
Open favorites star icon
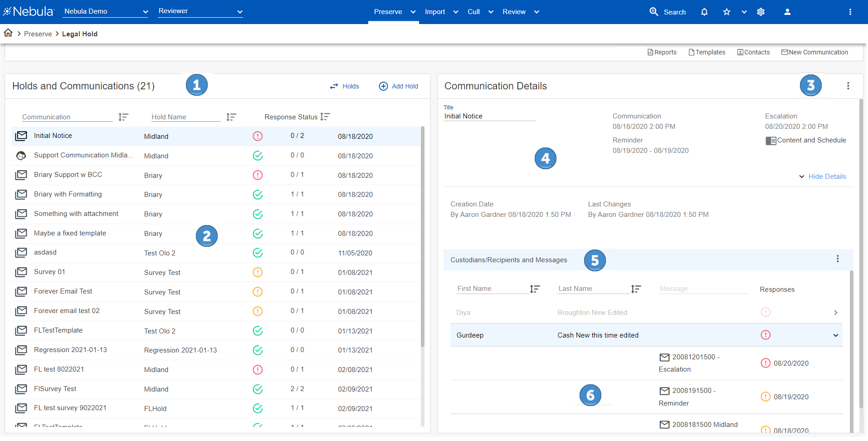click(x=727, y=12)
